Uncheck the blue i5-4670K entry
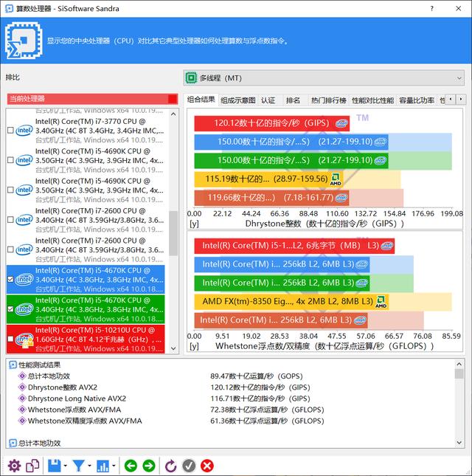This screenshot has width=472, height=476. point(10,279)
